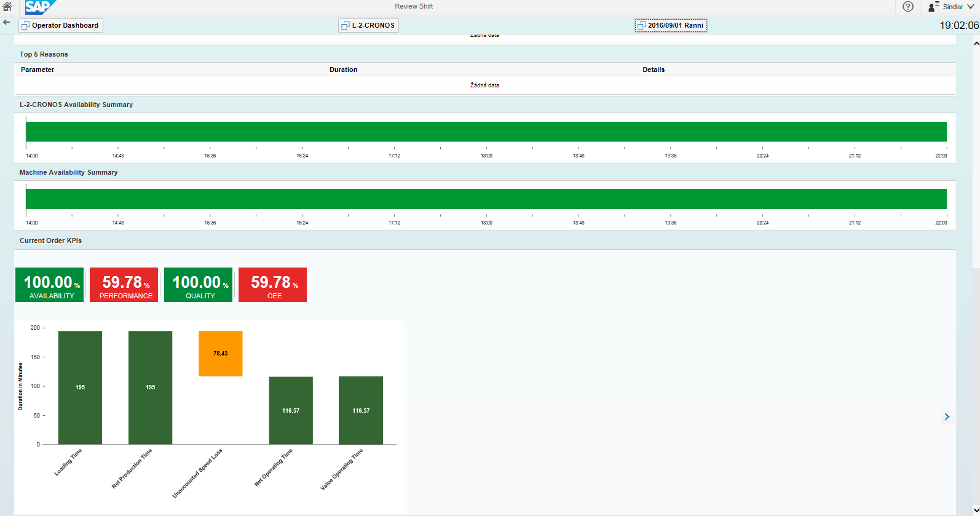Click the Duration In Minutes axis label
Viewport: 980px width, 516px height.
(20, 386)
